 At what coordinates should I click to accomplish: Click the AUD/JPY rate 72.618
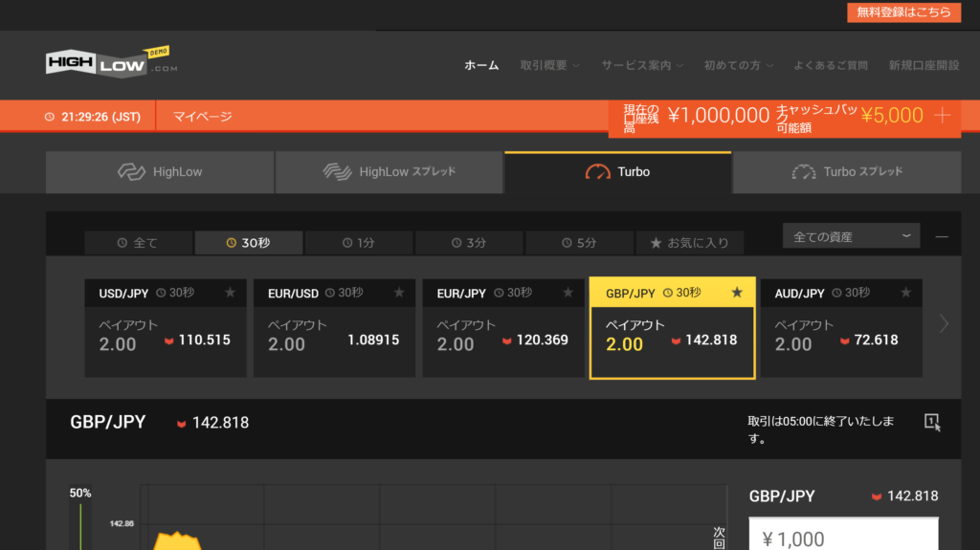876,340
